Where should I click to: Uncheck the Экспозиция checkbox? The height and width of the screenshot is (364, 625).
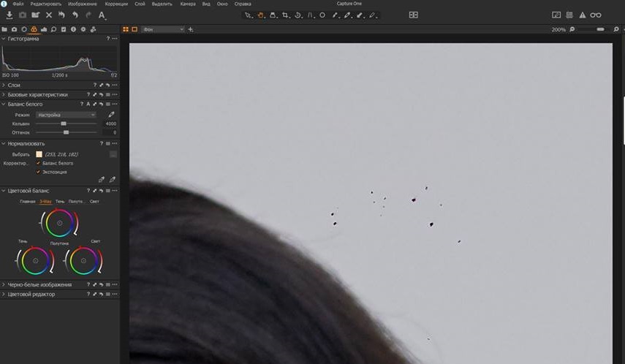point(38,172)
